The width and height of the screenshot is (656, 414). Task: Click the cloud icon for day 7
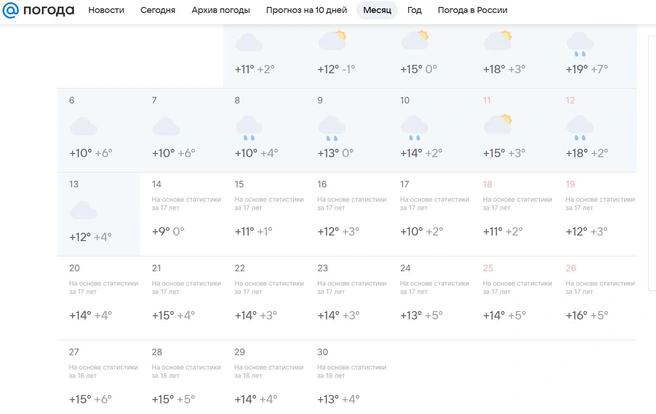pos(166,127)
